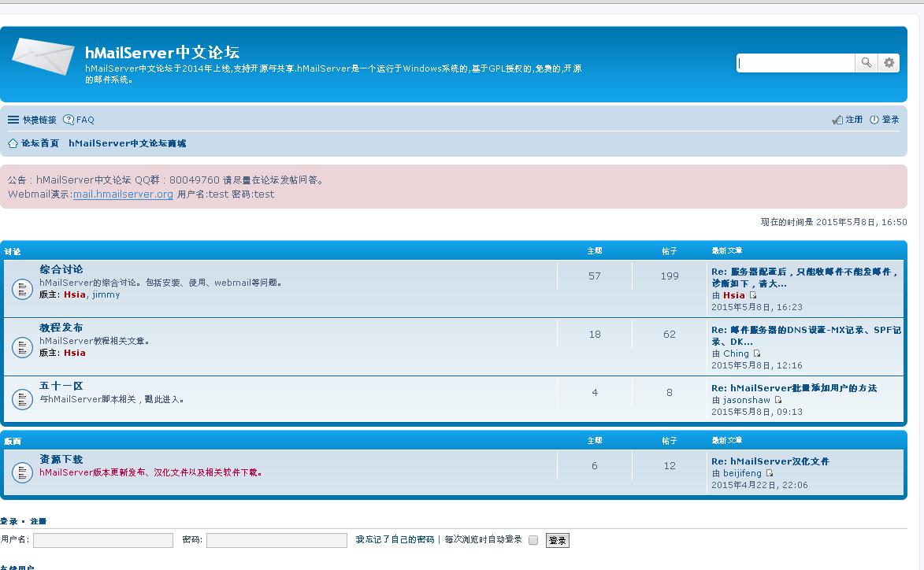Screen dimensions: 924x570
Task: View latest post icon next to beijifeng
Action: [769, 473]
